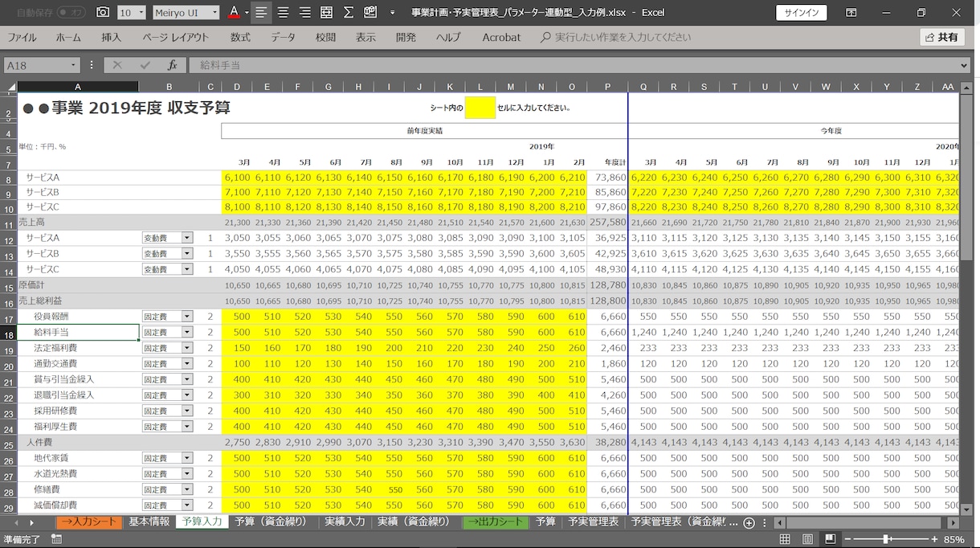Open the 変動費 dropdown in the row 12 サービスA row

(187, 238)
